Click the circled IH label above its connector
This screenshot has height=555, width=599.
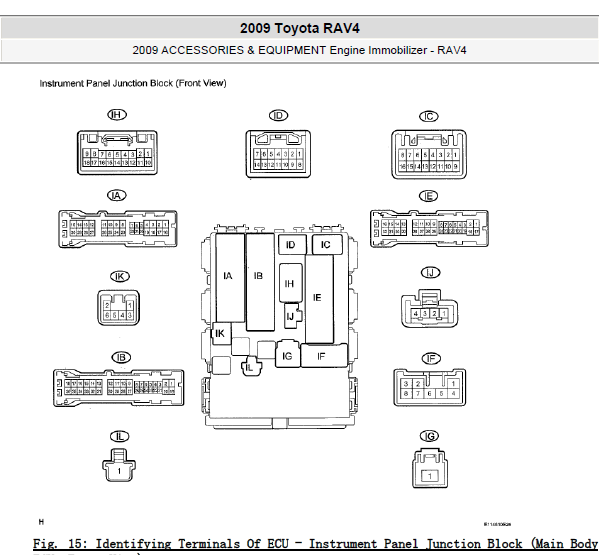(x=117, y=115)
